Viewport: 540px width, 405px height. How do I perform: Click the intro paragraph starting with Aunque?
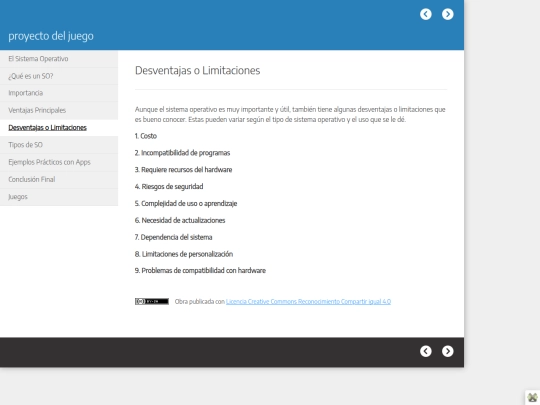pos(290,115)
